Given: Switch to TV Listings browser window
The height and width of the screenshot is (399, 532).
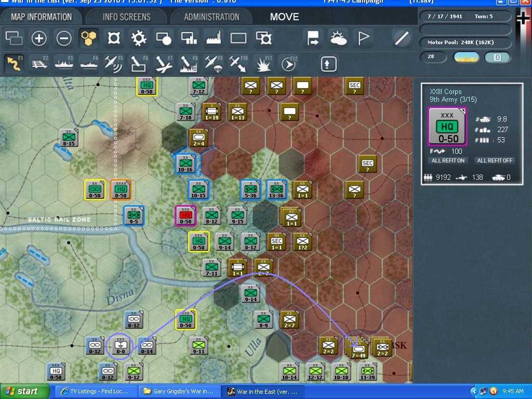Looking at the screenshot, I should 96,391.
